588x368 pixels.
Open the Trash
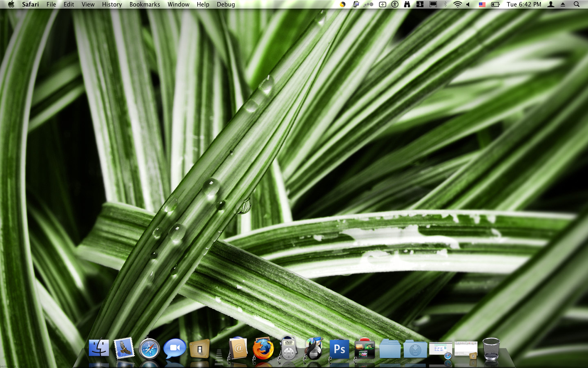pos(491,349)
